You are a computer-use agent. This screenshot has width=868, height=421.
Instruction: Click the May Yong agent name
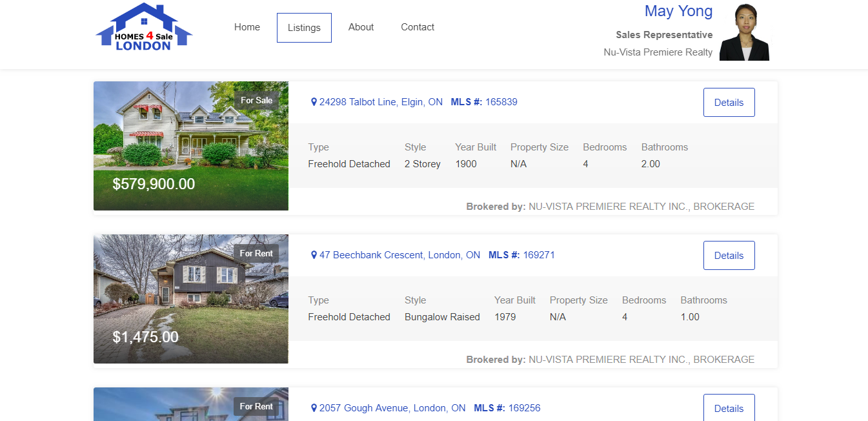pos(678,11)
